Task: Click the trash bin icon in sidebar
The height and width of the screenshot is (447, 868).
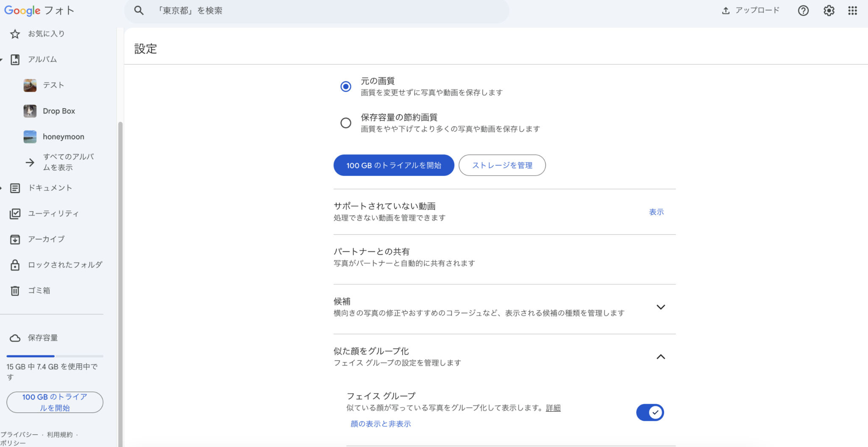Action: (x=15, y=291)
